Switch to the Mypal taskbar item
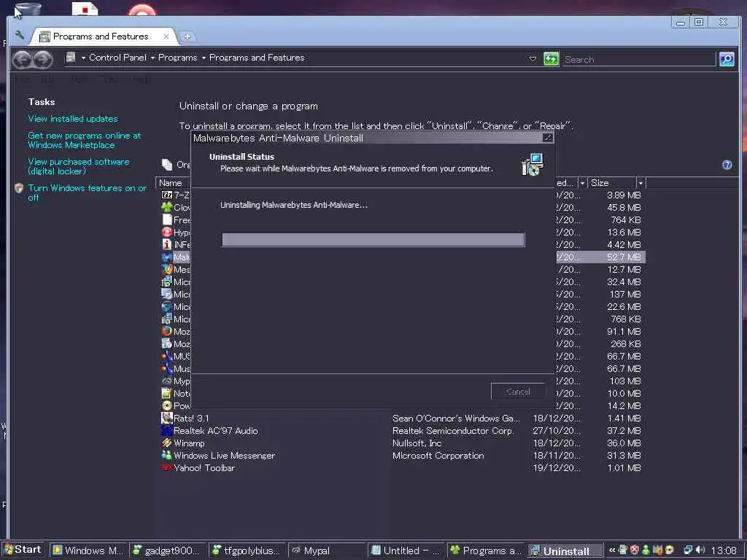Screen dimensions: 747x560 [328, 551]
